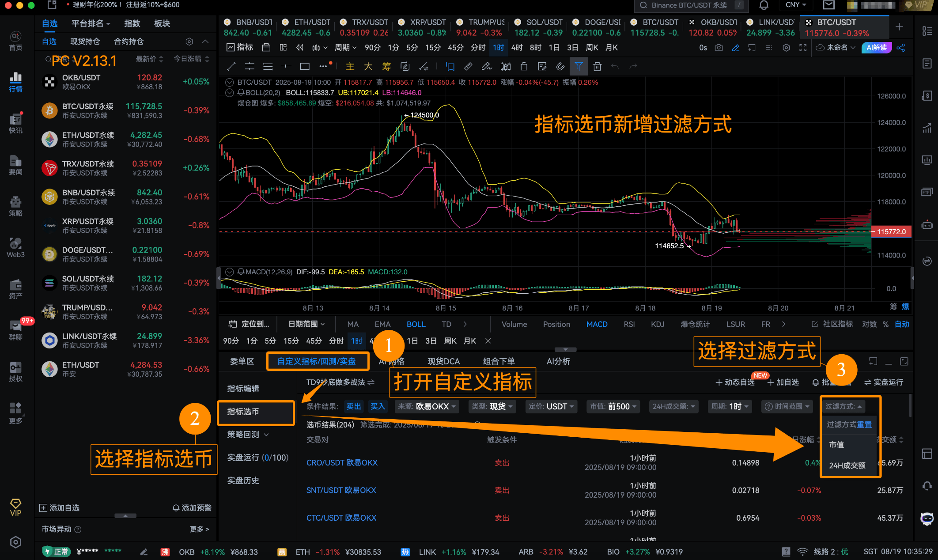
Task: Open CRO/USDT 欧易OKX result link
Action: [342, 463]
